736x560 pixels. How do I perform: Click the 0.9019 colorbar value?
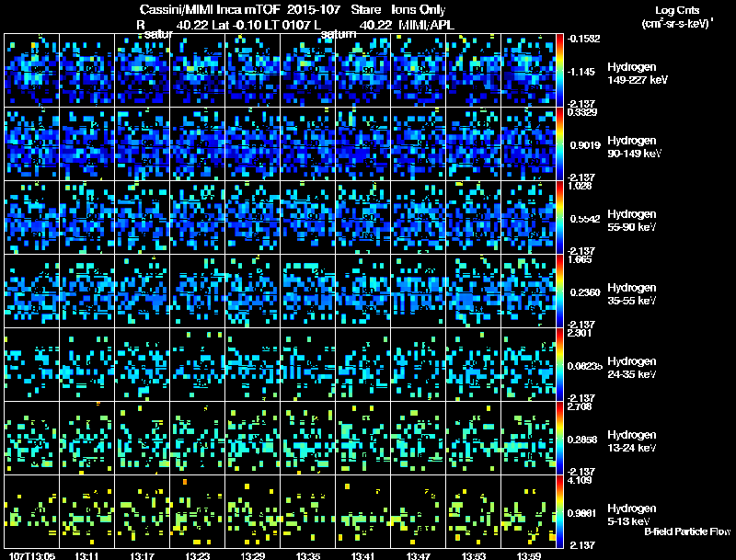[x=585, y=145]
